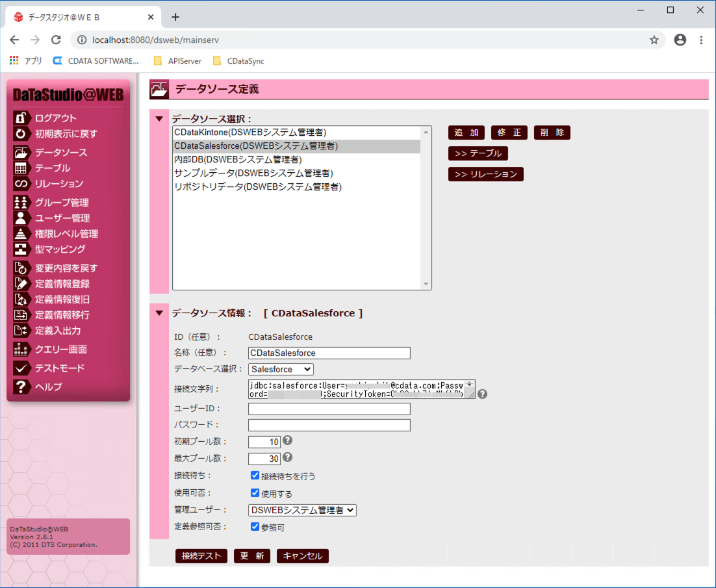Click the 削除 button
The image size is (716, 588).
click(x=552, y=133)
